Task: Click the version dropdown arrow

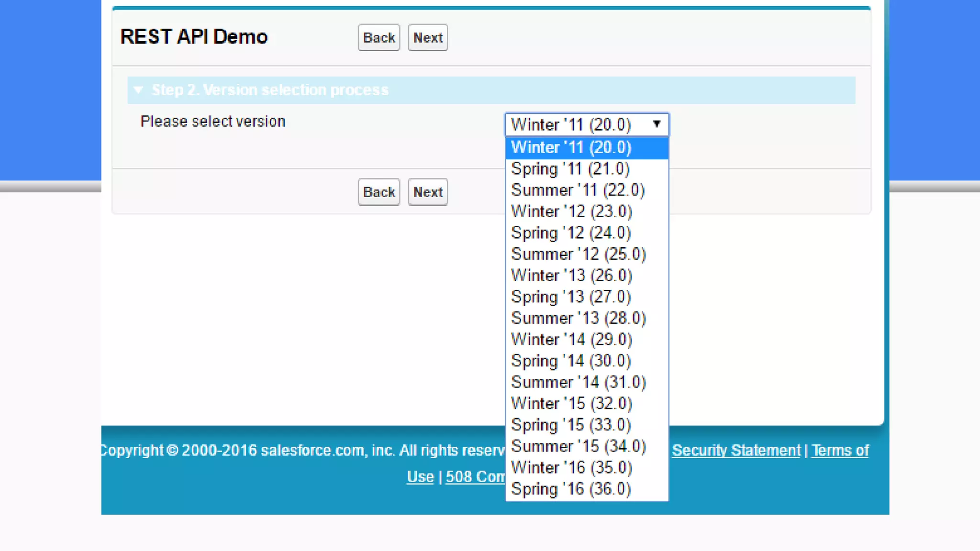Action: 657,124
